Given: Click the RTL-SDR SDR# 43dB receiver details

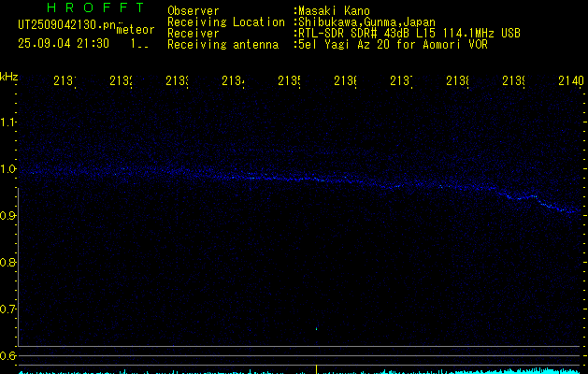Looking at the screenshot, I should 409,34.
